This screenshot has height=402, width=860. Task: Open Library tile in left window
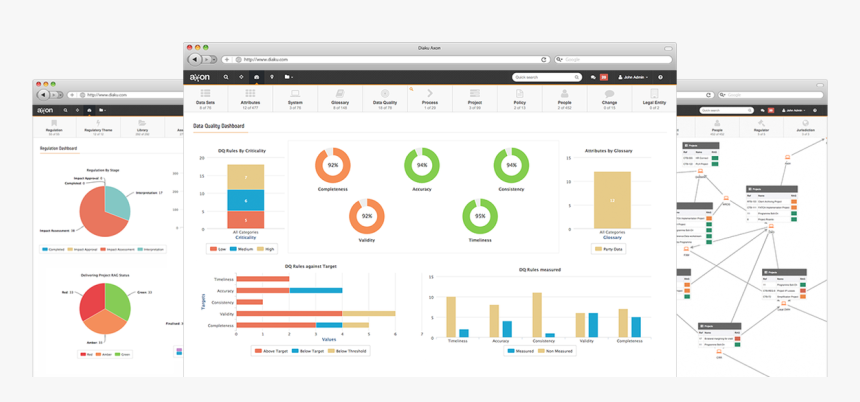pos(142,127)
